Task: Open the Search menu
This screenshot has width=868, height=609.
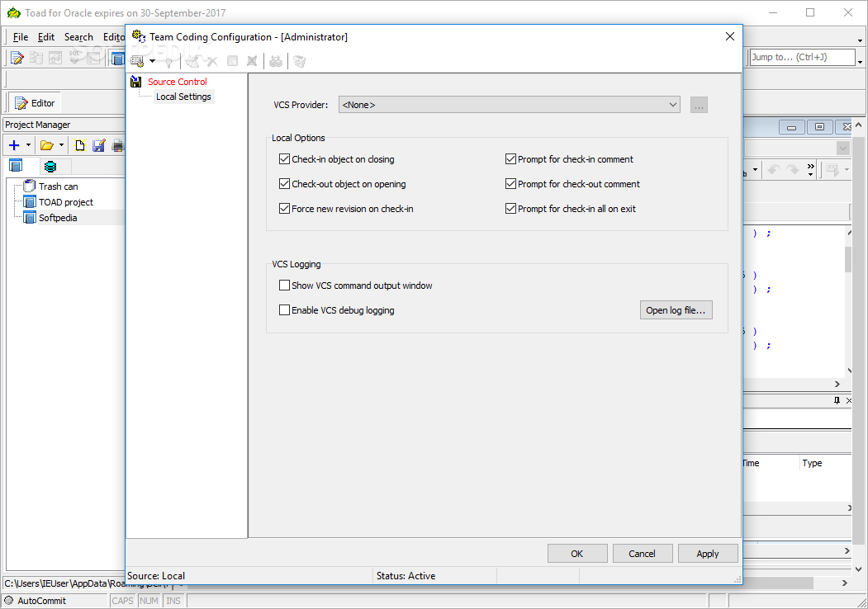Action: coord(78,37)
